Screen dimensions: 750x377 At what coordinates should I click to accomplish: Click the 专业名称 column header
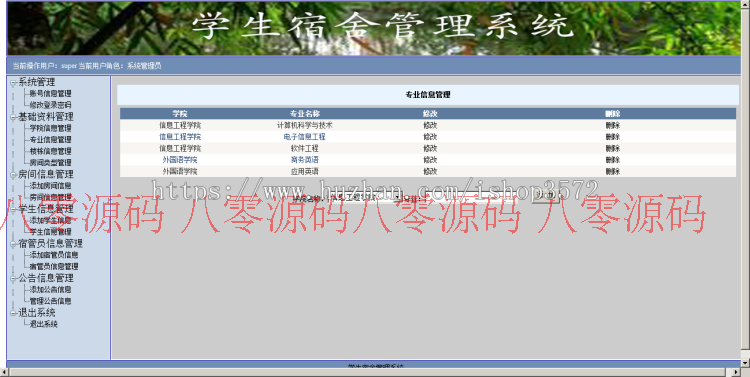pyautogui.click(x=305, y=114)
